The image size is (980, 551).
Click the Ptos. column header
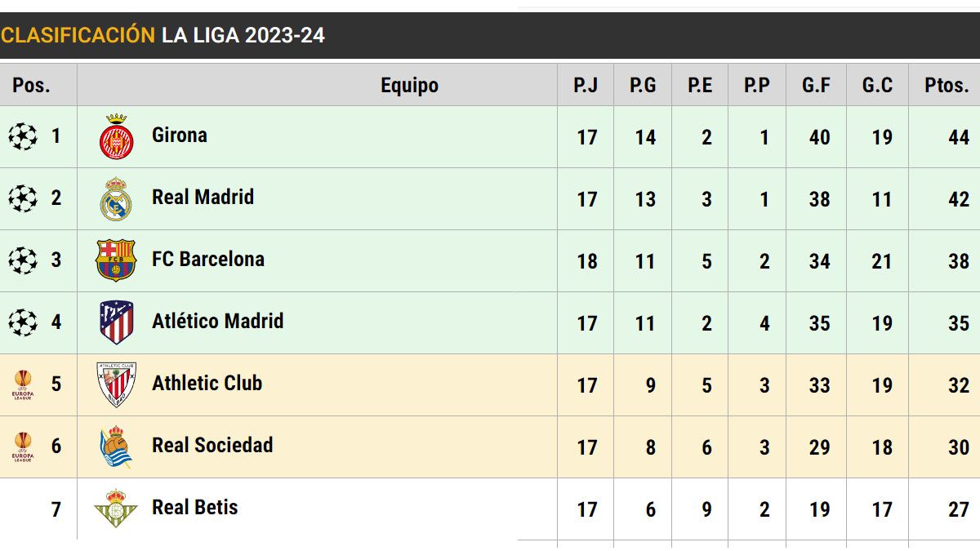pyautogui.click(x=947, y=85)
